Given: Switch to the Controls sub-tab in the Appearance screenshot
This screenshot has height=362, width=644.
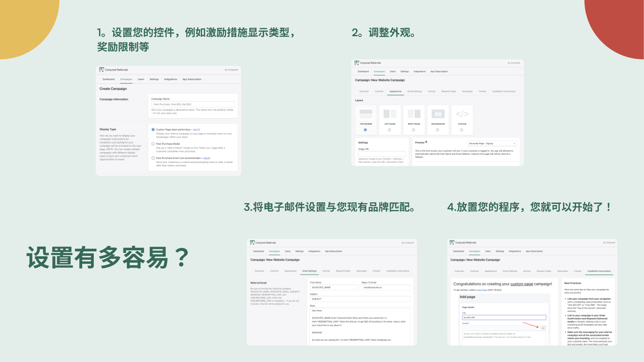Looking at the screenshot, I should 379,91.
